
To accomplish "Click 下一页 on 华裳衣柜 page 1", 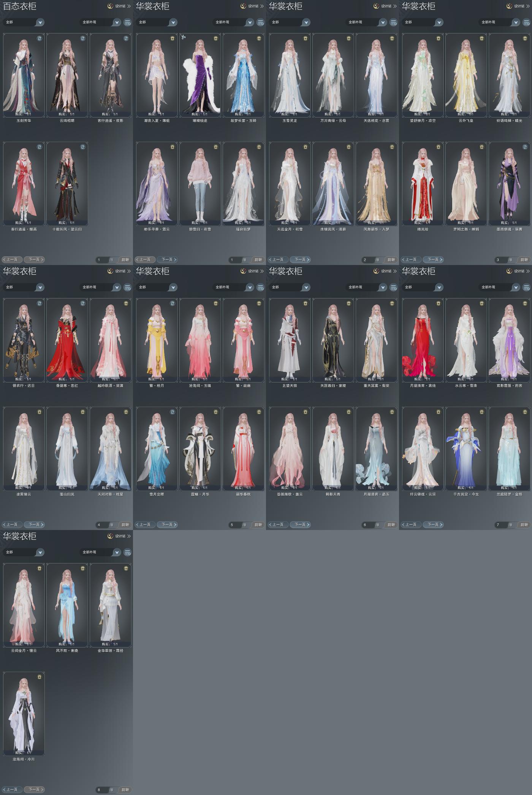I will click(x=167, y=260).
